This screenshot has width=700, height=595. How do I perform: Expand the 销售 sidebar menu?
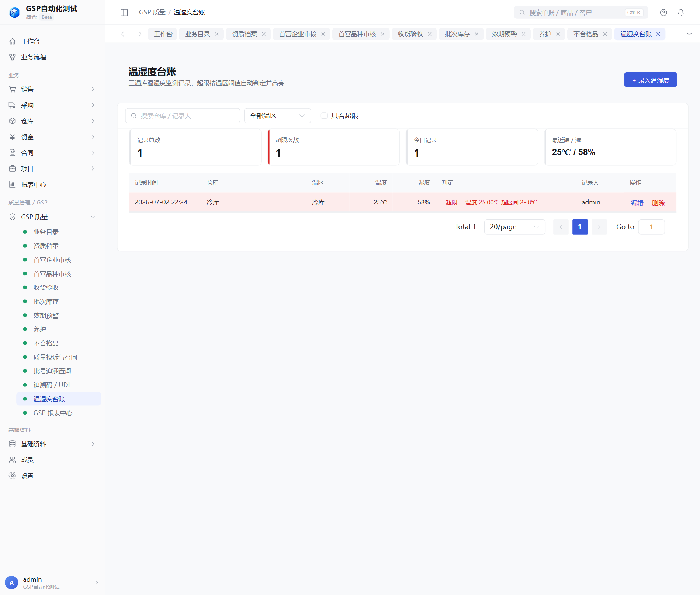pos(52,89)
